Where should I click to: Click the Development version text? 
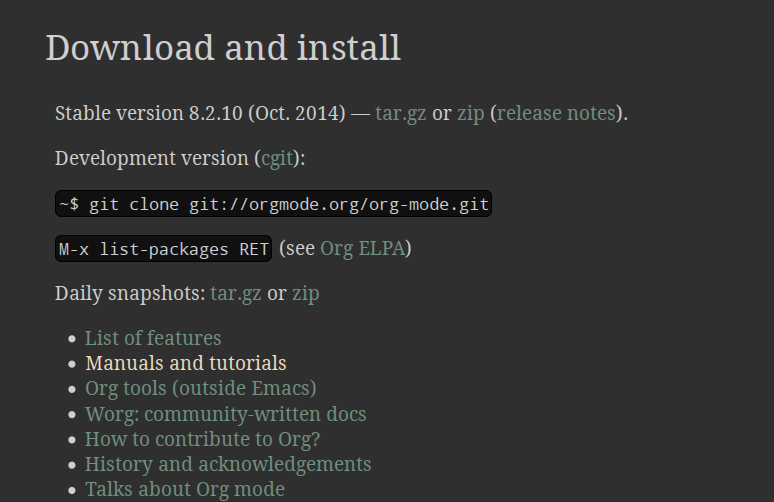[x=151, y=158]
